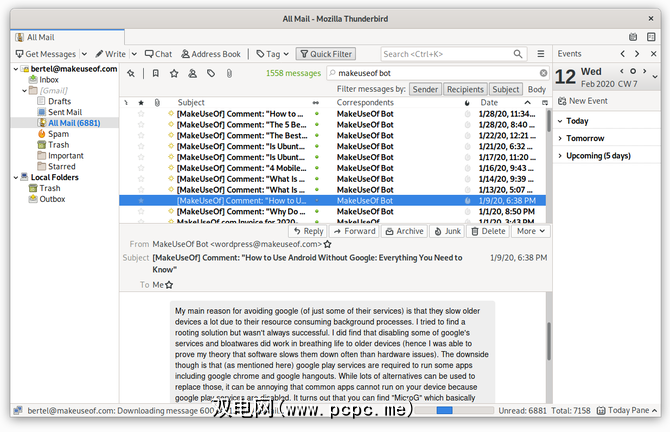The height and width of the screenshot is (432, 670).
Task: Open Get Messages dropdown arrow
Action: click(x=85, y=54)
